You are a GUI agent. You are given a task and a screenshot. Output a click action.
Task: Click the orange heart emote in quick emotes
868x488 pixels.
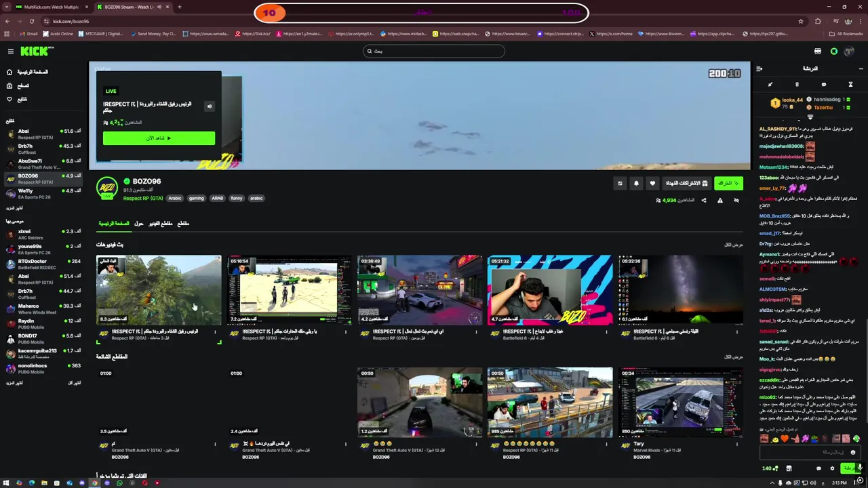click(785, 439)
